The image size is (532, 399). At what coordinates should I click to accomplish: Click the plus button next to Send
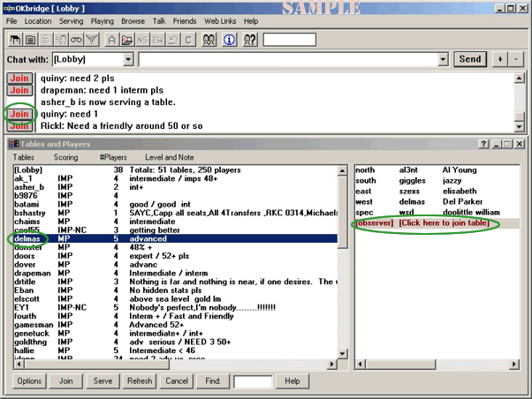[x=500, y=59]
